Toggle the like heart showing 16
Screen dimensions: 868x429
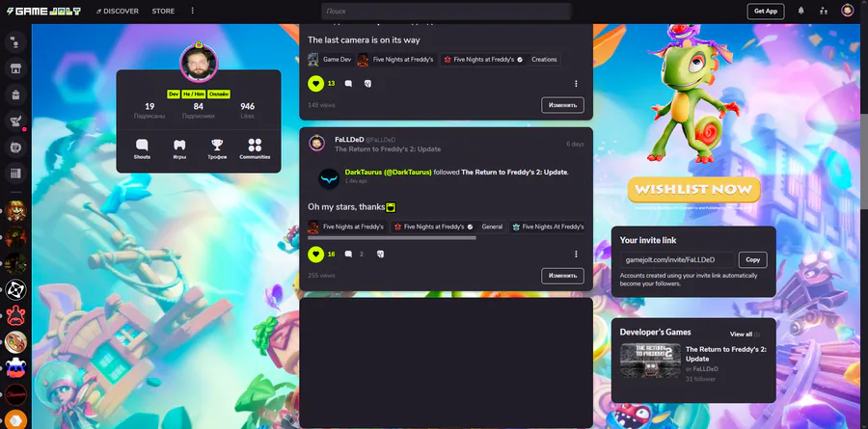pyautogui.click(x=315, y=255)
